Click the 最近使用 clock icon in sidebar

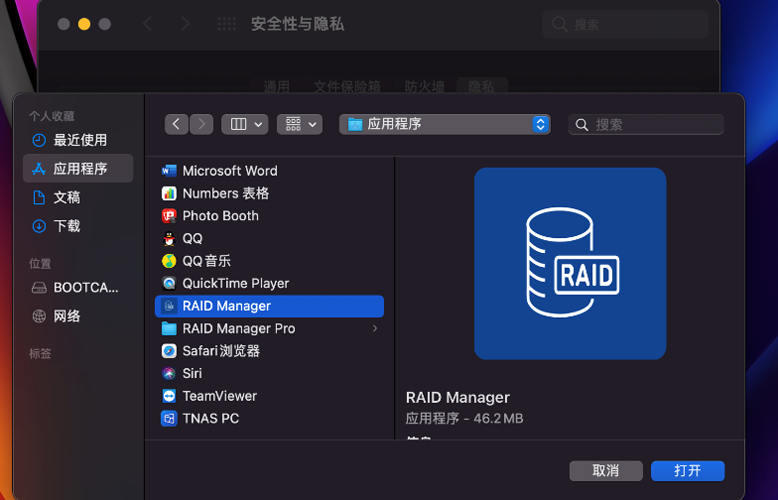39,140
